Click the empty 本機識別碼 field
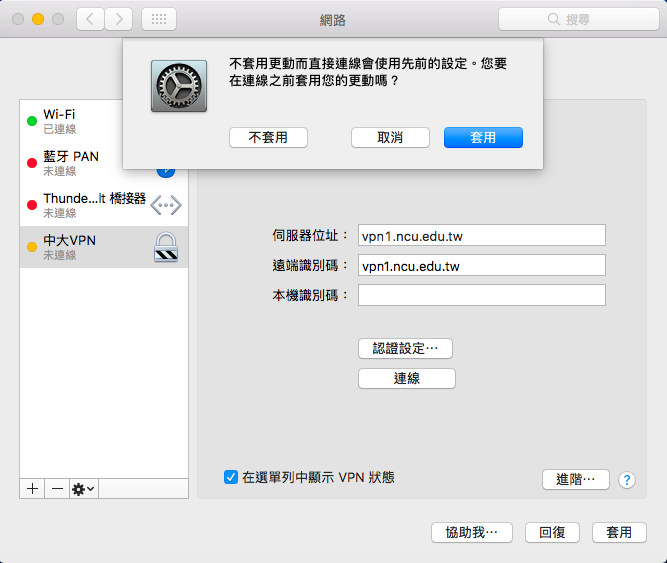The height and width of the screenshot is (563, 667). pos(481,295)
